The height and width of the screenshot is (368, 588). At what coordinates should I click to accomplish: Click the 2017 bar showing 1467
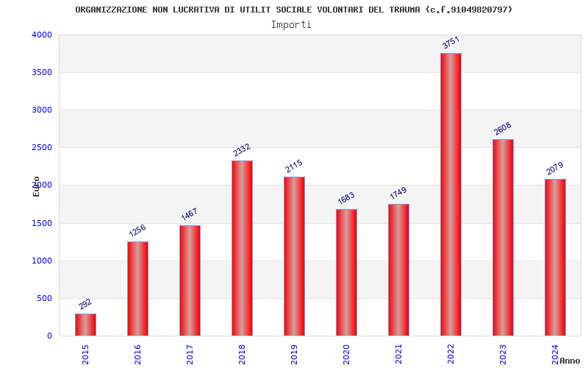pos(190,280)
